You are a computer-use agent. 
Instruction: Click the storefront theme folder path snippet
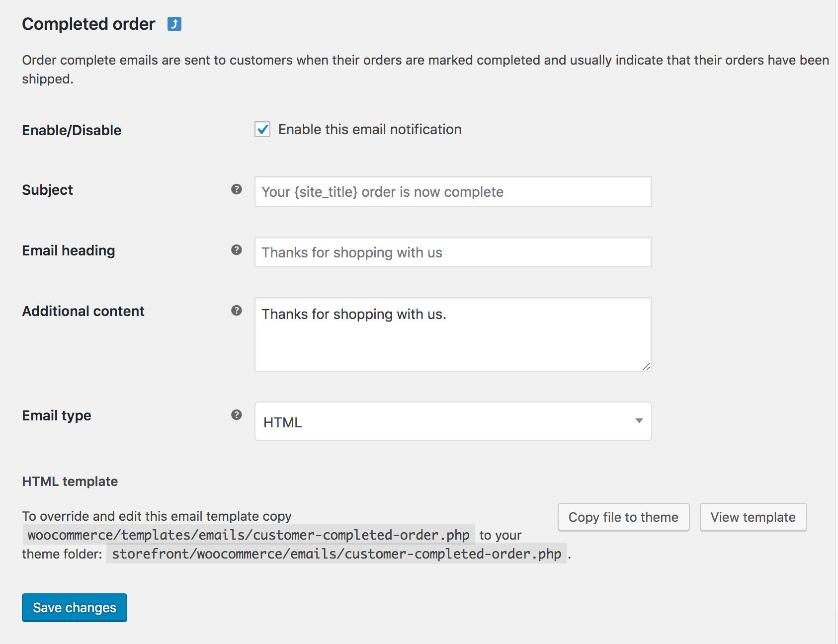pos(336,554)
